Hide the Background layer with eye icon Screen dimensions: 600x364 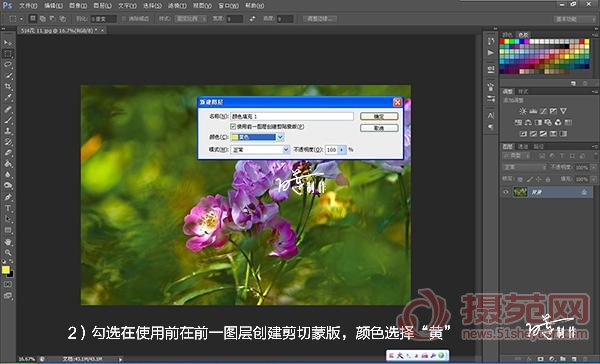click(506, 192)
